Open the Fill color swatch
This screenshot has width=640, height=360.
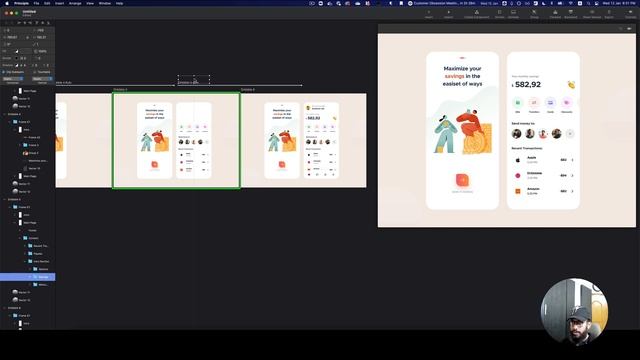(17, 51)
